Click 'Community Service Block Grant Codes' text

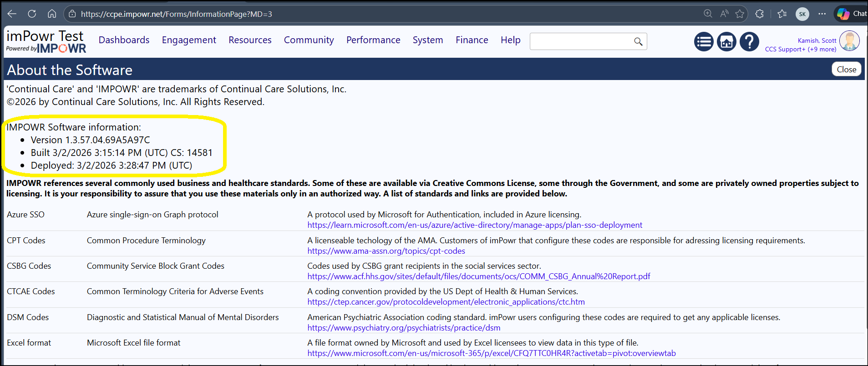pyautogui.click(x=156, y=266)
